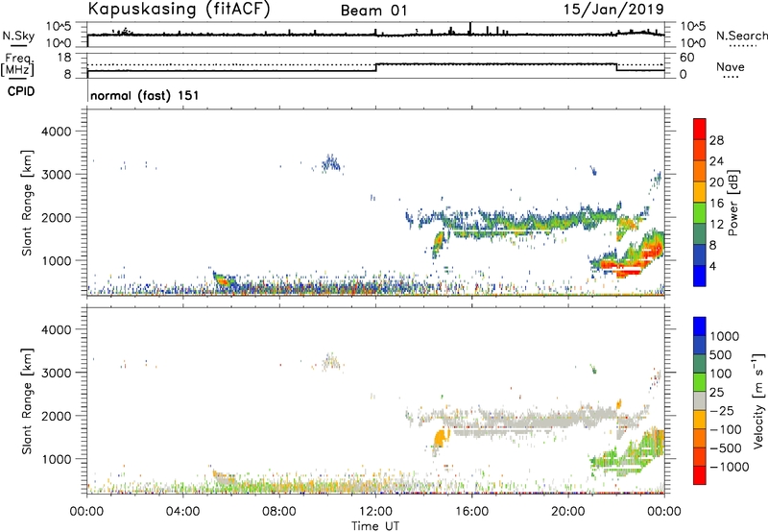Click the frequency step-up at 12:00 in Freq. panel
Image resolution: width=768 pixels, height=532 pixels.
[375, 67]
